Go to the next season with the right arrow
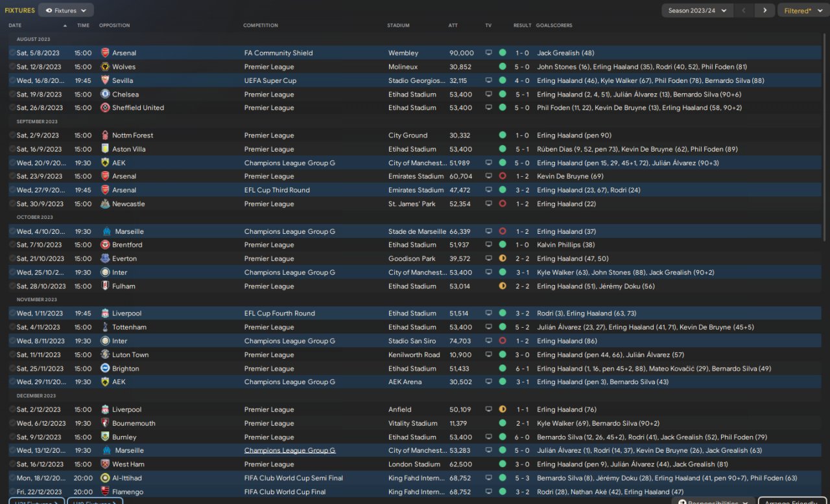Viewport: 830px width, 504px height. pyautogui.click(x=765, y=10)
